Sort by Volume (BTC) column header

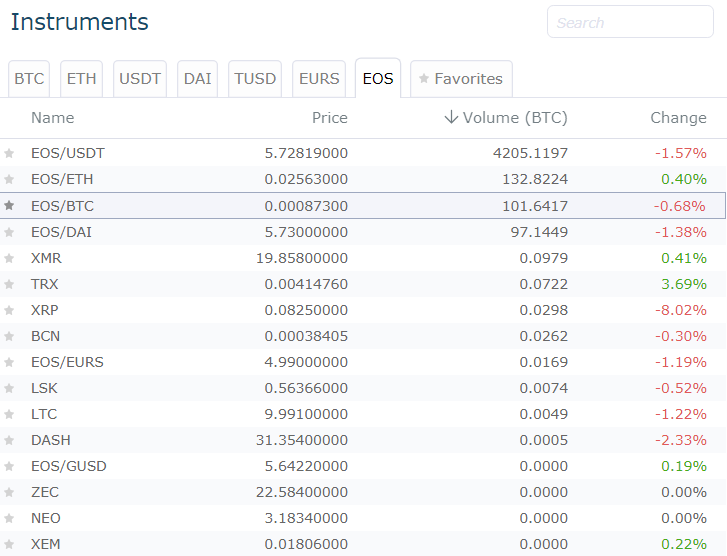point(515,118)
